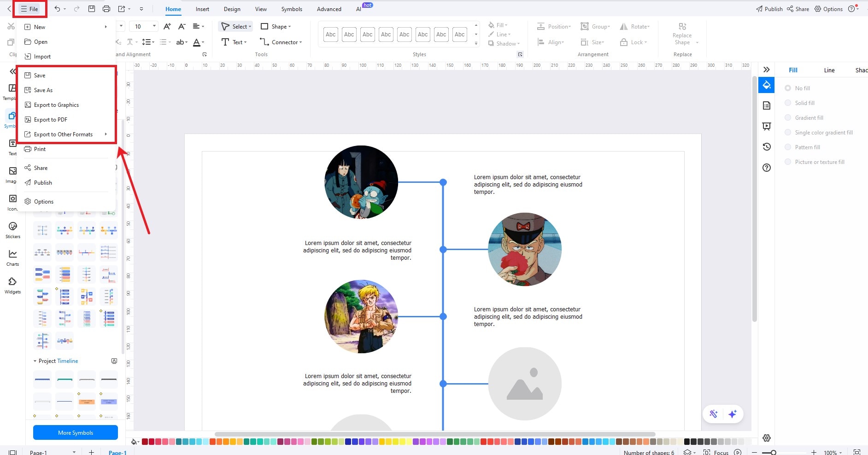Click the printer icon in quick toolbar
Viewport: 868px width, 455px height.
coord(106,9)
